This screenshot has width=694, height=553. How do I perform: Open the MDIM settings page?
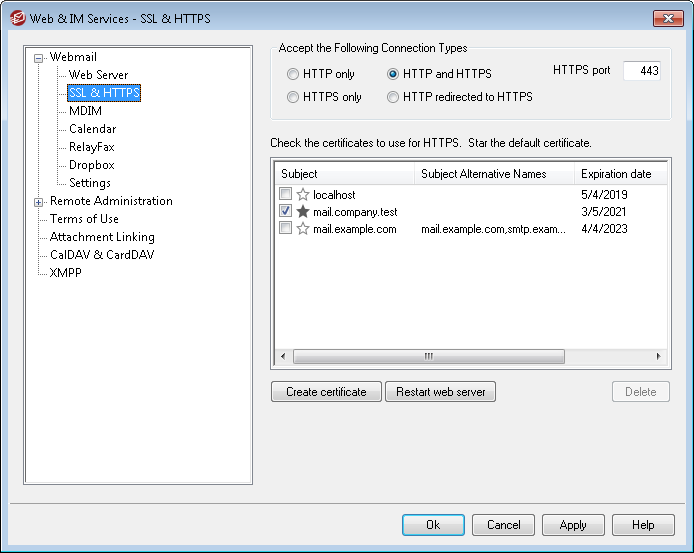point(85,111)
